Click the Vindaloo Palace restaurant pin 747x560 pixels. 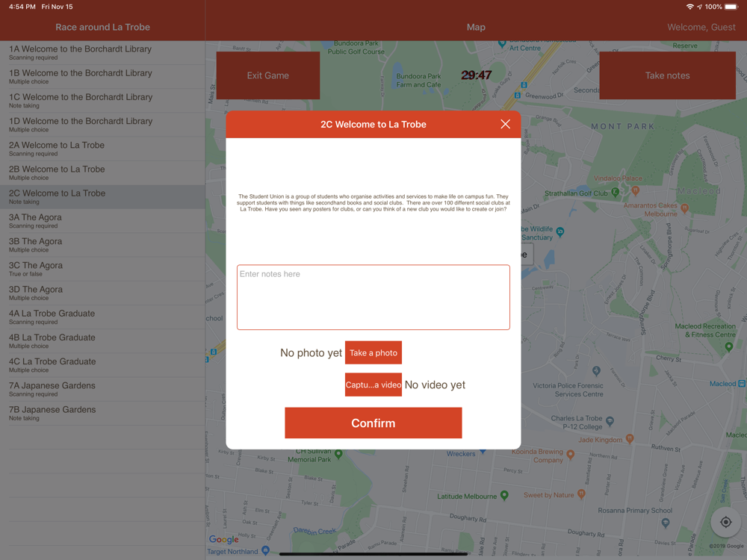click(x=635, y=190)
